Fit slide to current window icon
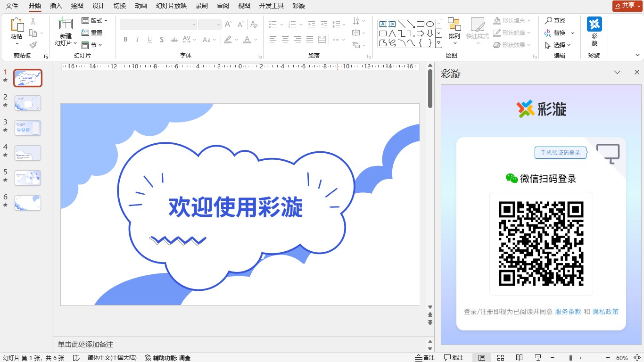Viewport: 644px width, 362px height. tap(637, 358)
